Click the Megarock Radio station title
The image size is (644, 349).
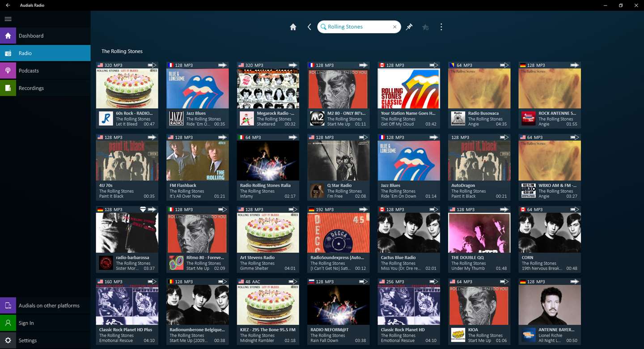coord(275,113)
